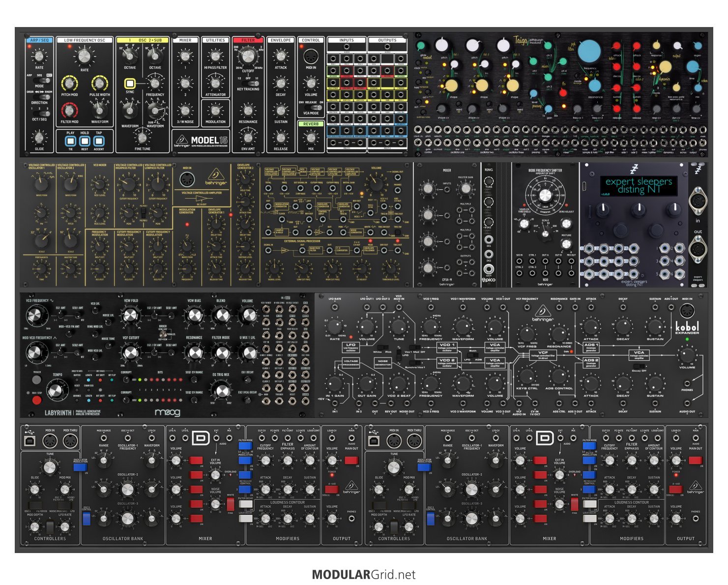The height and width of the screenshot is (585, 728).
Task: Click the ZERO ADJUST knob on the frequency shifter
Action: pyautogui.click(x=566, y=223)
